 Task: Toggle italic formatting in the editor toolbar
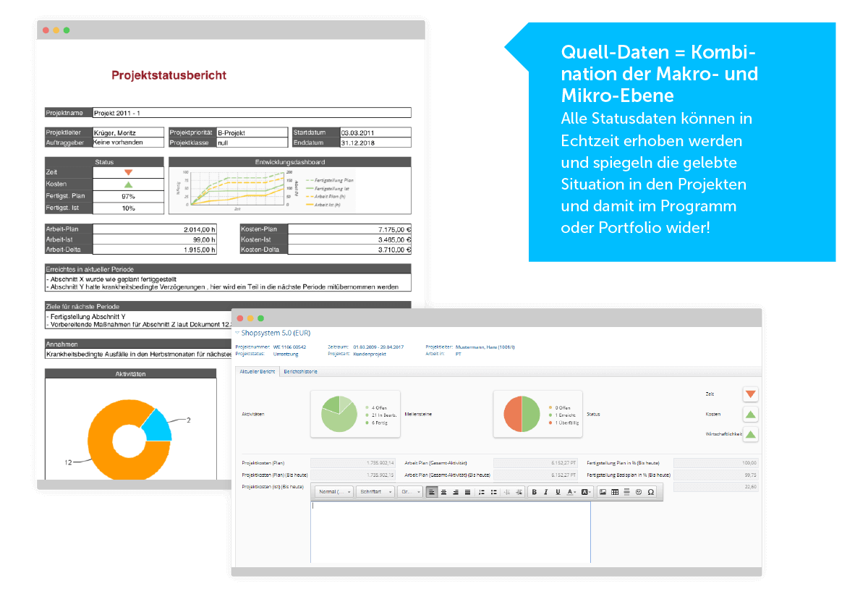[546, 492]
